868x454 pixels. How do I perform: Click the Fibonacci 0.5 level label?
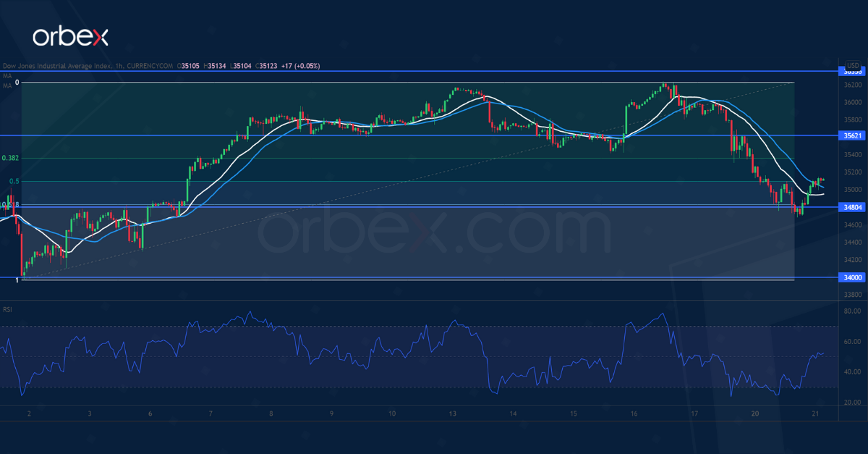(14, 181)
